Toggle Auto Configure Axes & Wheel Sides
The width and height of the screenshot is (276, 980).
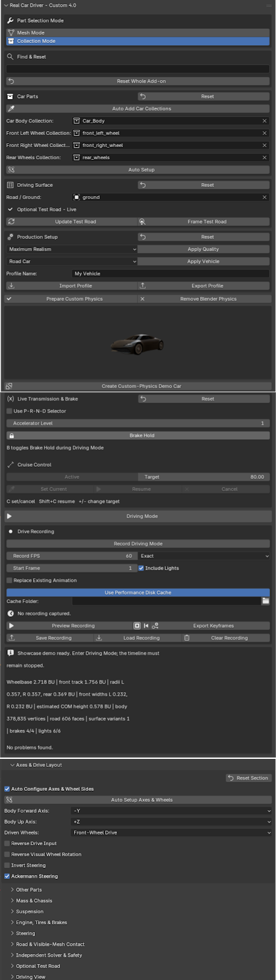7,789
